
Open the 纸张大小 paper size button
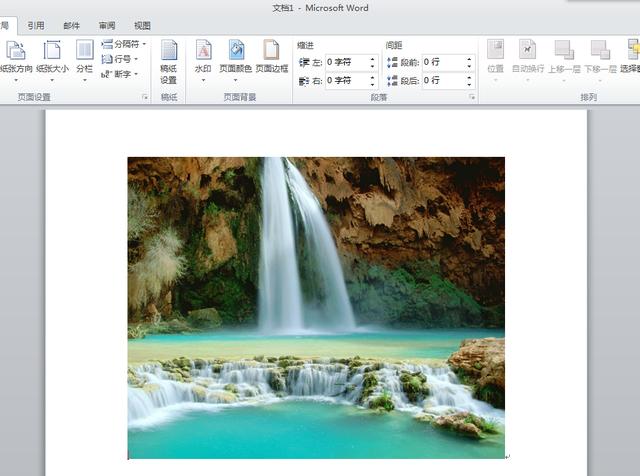(x=52, y=61)
